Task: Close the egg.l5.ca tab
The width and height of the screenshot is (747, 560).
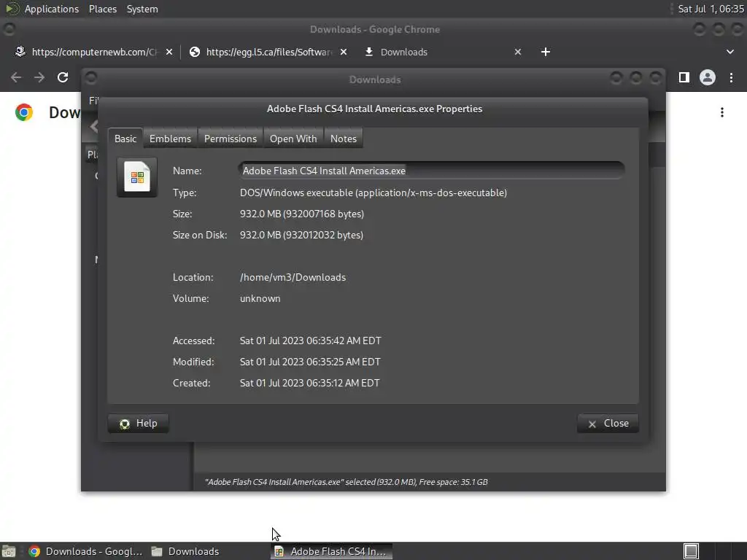Action: tap(344, 52)
